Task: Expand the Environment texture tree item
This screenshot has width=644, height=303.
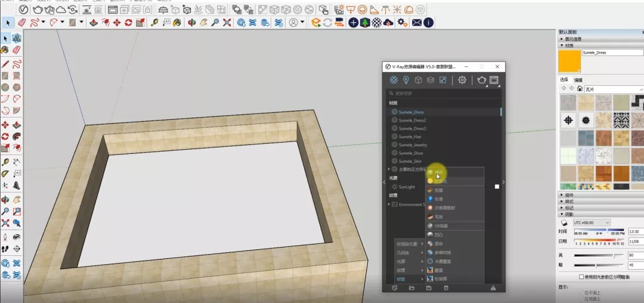Action: coord(389,205)
